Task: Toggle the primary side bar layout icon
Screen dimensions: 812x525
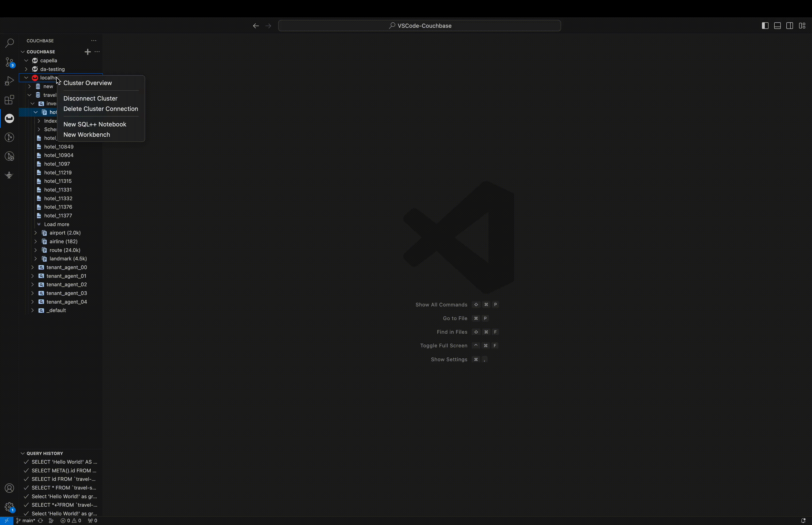Action: 765,26
